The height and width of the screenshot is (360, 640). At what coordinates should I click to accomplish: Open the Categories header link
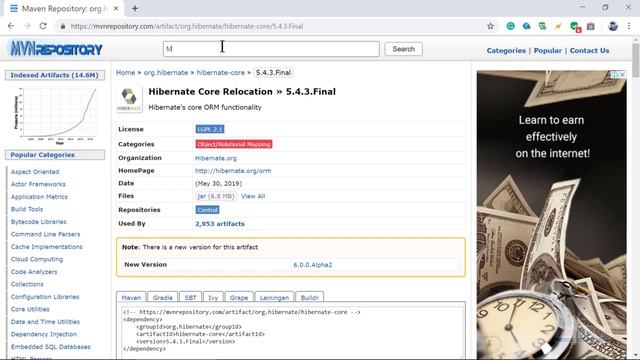point(506,51)
